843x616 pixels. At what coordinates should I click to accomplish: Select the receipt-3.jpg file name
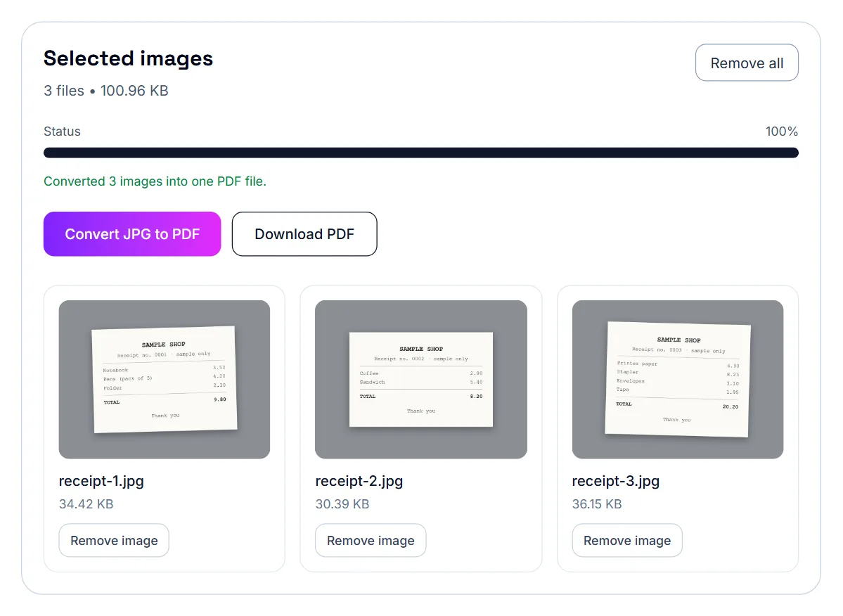coord(616,481)
